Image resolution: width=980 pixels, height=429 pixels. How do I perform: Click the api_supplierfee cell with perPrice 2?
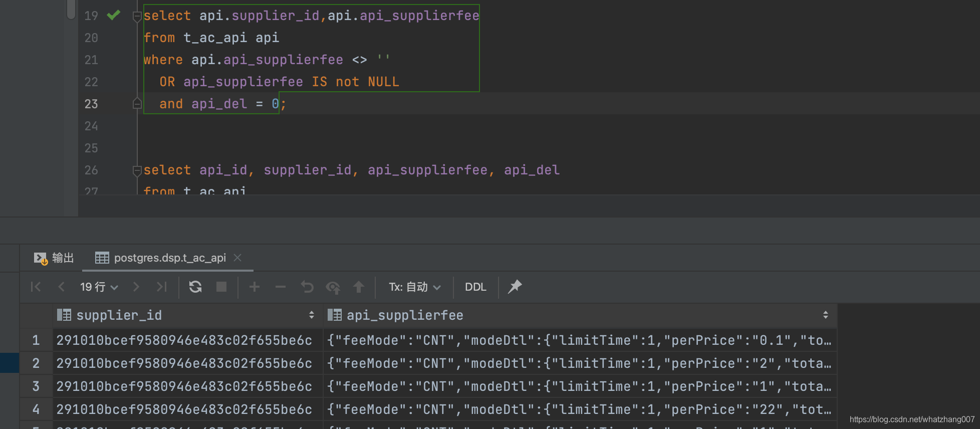[x=580, y=363]
